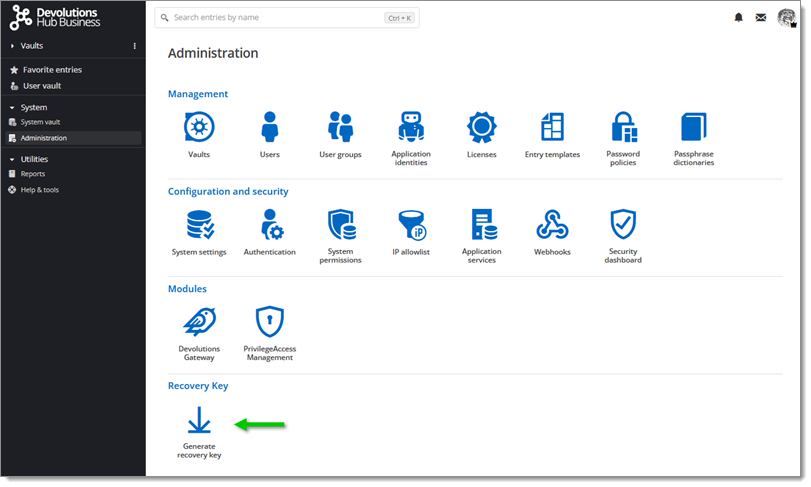Focus the Search entries by name field
Screen dimensions: 811x487
pyautogui.click(x=287, y=18)
